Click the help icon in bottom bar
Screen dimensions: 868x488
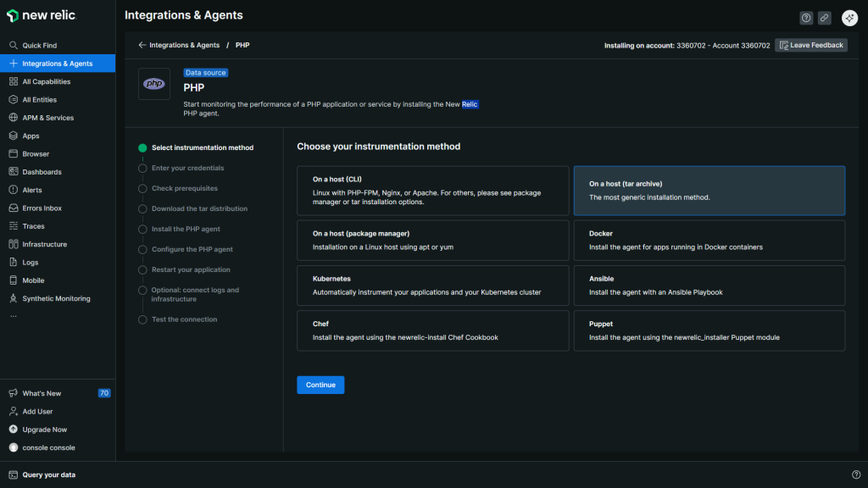point(855,474)
